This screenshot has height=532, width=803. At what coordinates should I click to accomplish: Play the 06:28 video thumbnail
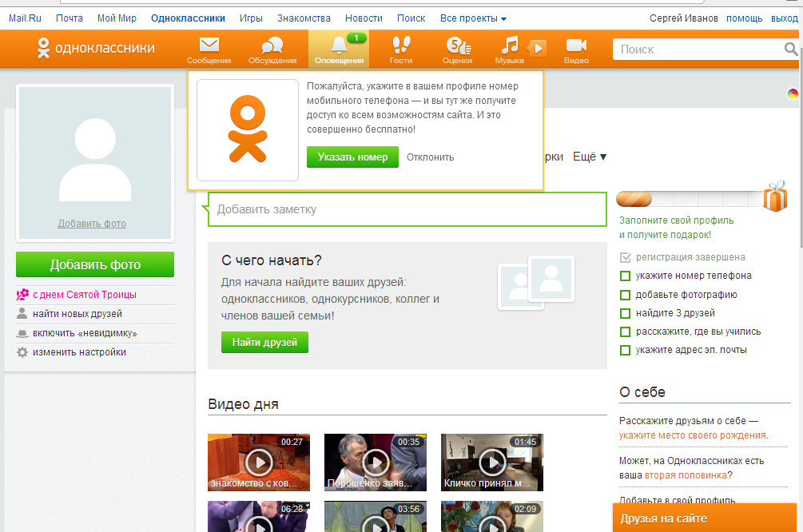pos(259,517)
